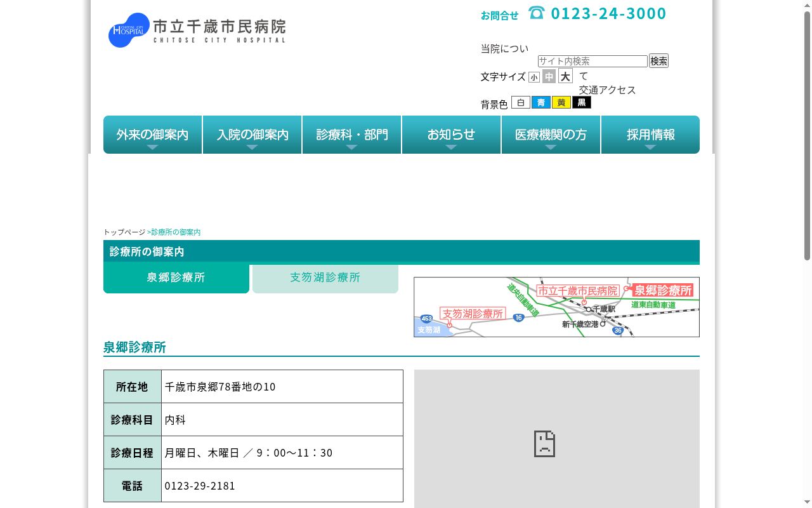Expand the 診療科・部門 menu
Image resolution: width=812 pixels, height=508 pixels.
pos(352,135)
